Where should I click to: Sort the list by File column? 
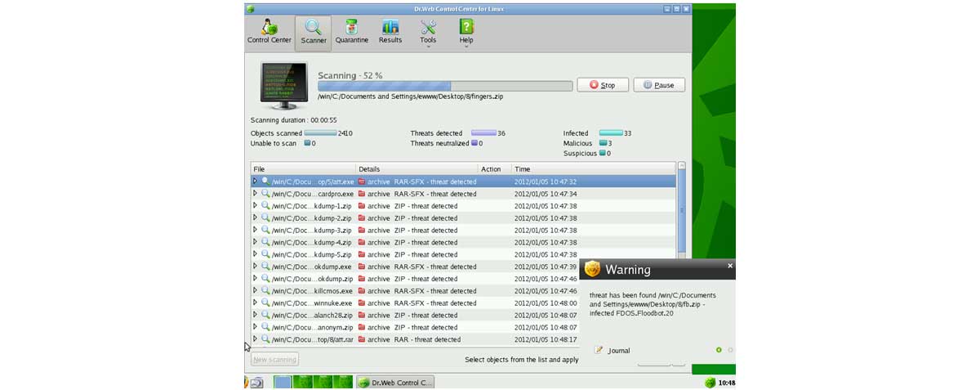click(x=304, y=169)
